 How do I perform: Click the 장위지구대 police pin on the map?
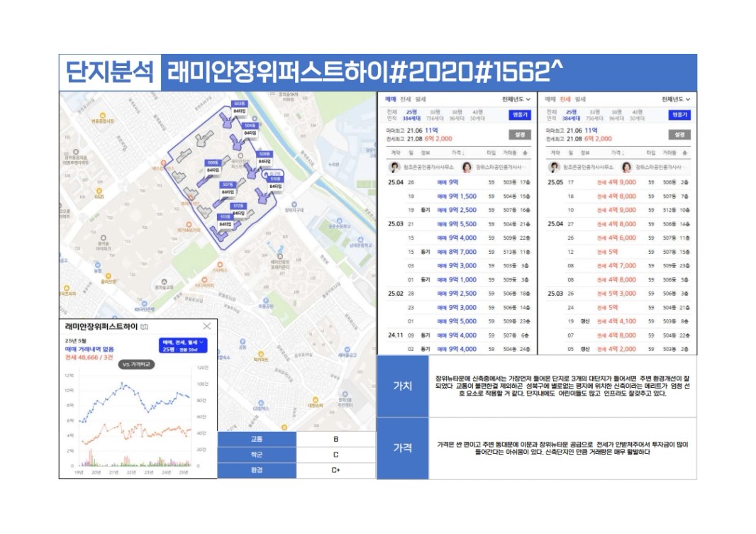pos(294,204)
